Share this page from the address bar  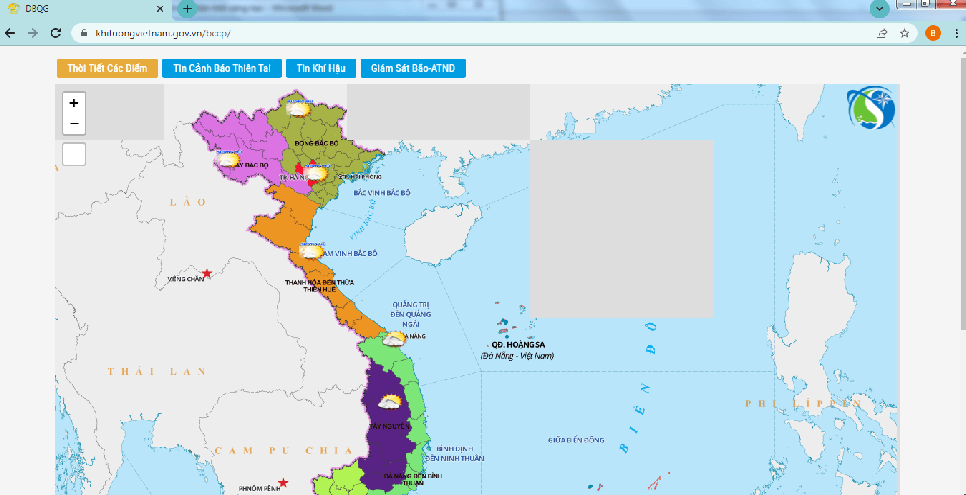pos(883,33)
